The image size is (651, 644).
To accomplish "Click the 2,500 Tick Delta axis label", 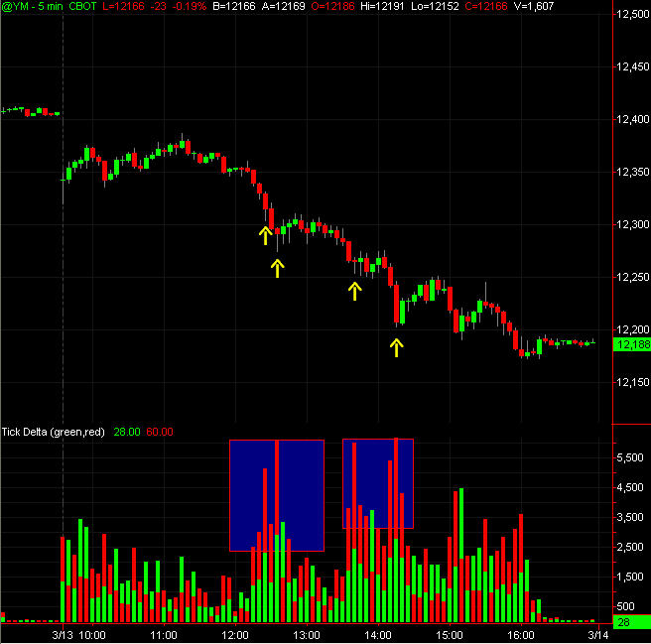I will click(630, 547).
